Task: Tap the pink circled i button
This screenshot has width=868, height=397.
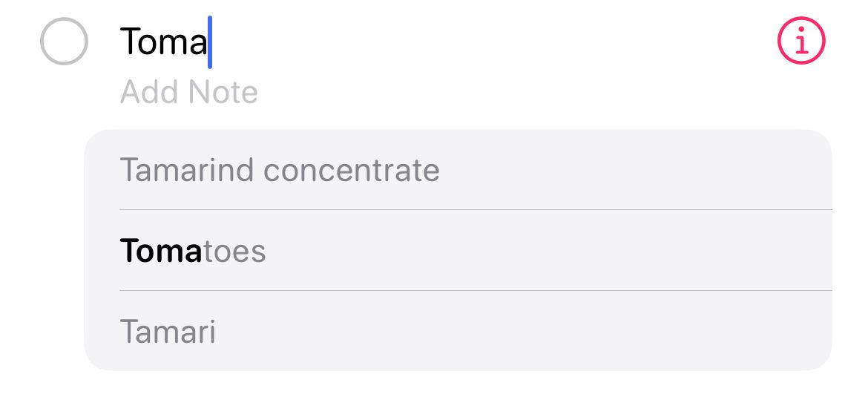Action: click(x=801, y=41)
